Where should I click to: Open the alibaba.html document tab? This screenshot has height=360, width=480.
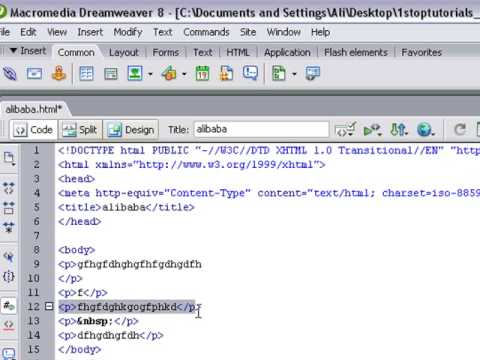[x=34, y=109]
